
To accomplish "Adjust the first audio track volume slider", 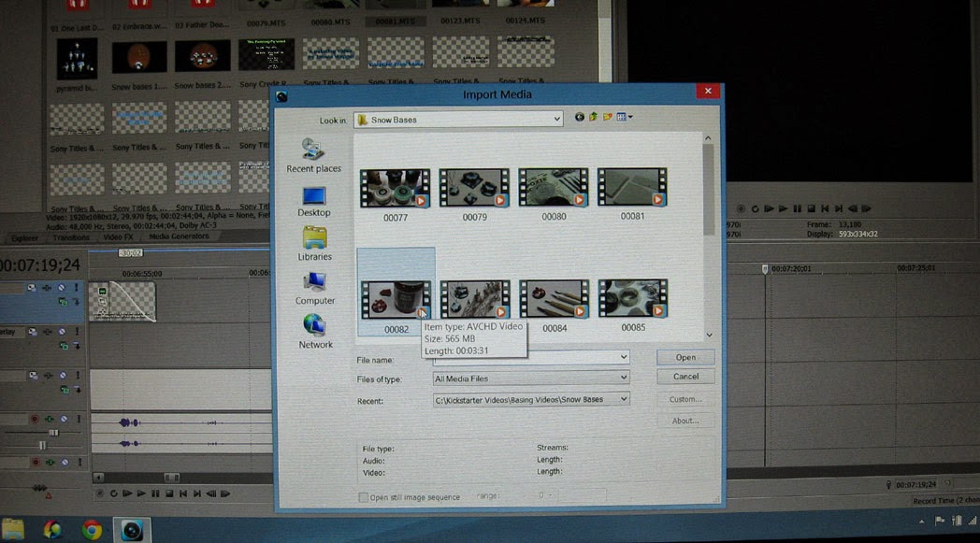I will point(53,433).
